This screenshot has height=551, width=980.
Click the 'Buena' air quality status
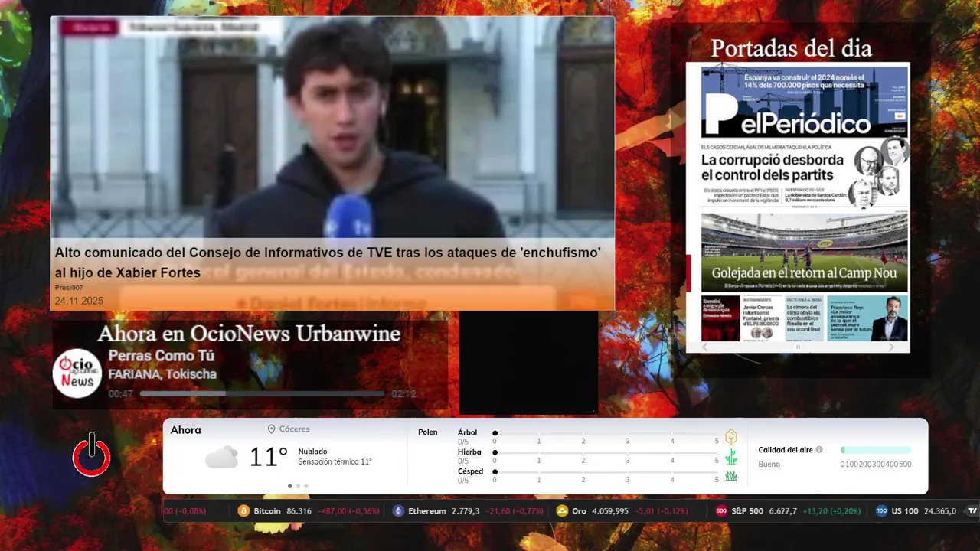tap(769, 464)
